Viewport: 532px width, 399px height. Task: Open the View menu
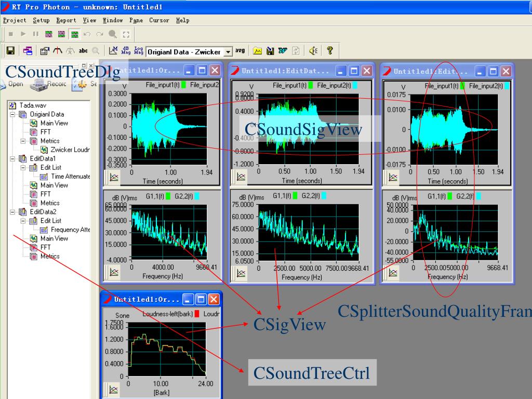(89, 20)
